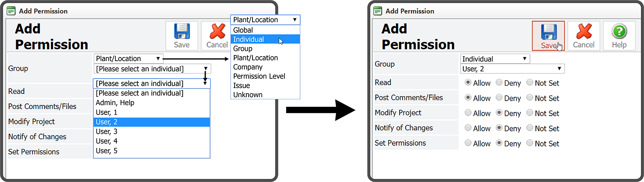Choose 'Individual' from the group type list
Image resolution: width=644 pixels, height=182 pixels.
(x=249, y=39)
